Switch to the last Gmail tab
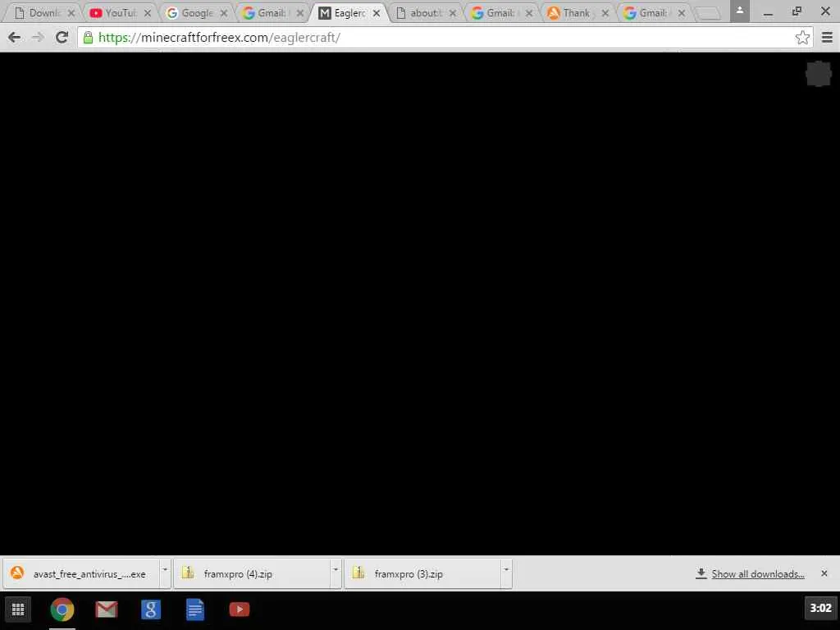The height and width of the screenshot is (630, 840). (x=652, y=13)
